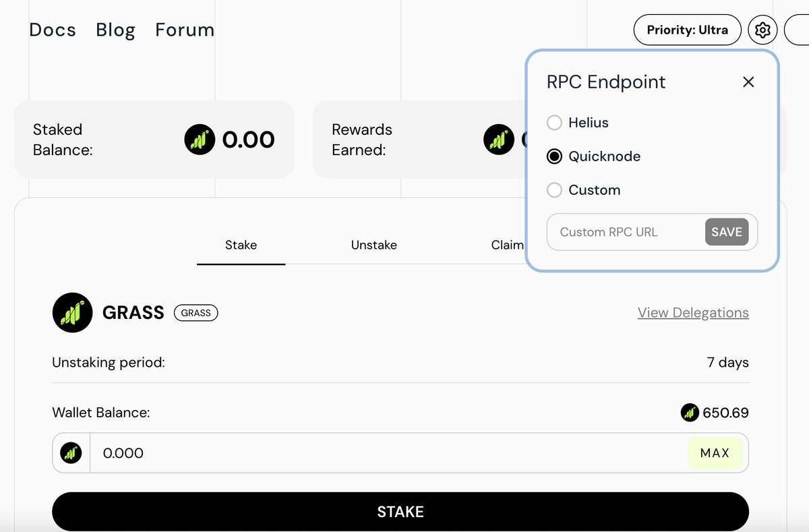Open the settings gear icon
The width and height of the screenshot is (809, 532).
point(762,30)
